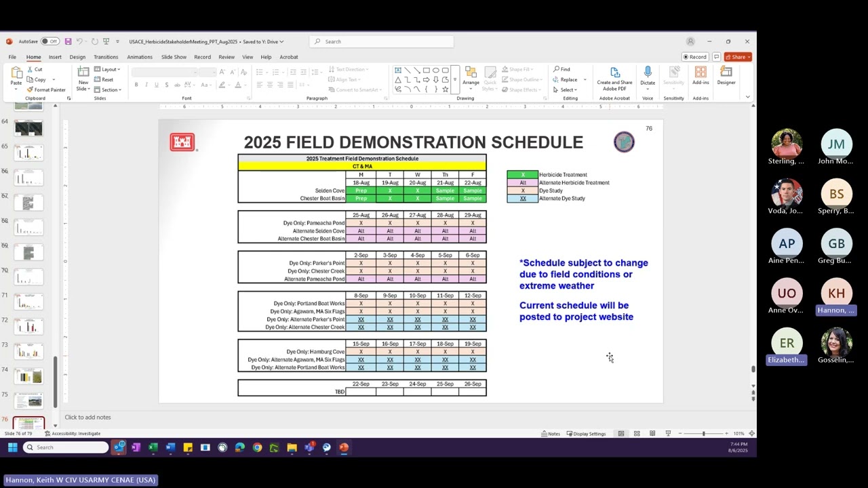Click Accessibility: Investigate in status bar
The width and height of the screenshot is (868, 488).
[73, 434]
